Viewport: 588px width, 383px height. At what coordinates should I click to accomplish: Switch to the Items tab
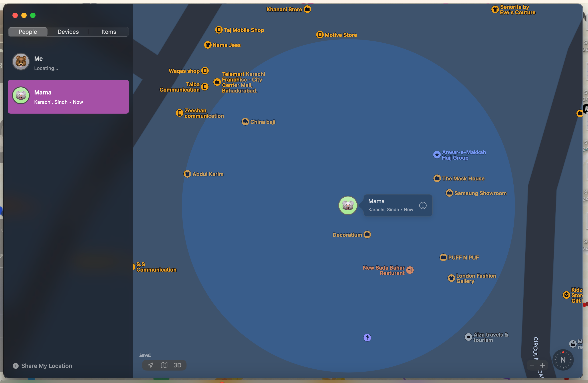click(x=108, y=32)
